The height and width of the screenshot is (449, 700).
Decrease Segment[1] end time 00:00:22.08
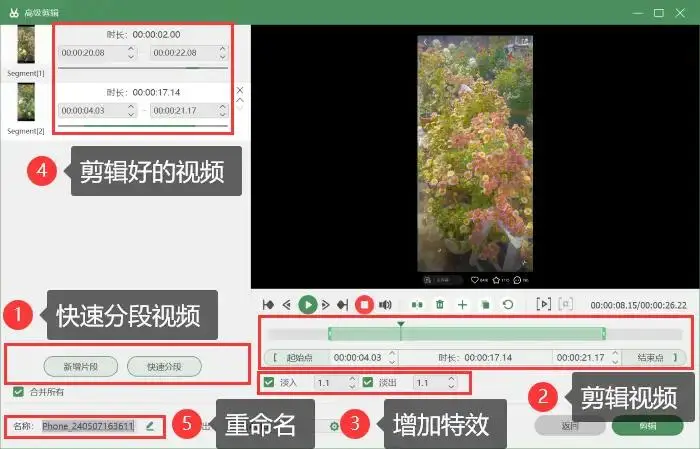223,57
